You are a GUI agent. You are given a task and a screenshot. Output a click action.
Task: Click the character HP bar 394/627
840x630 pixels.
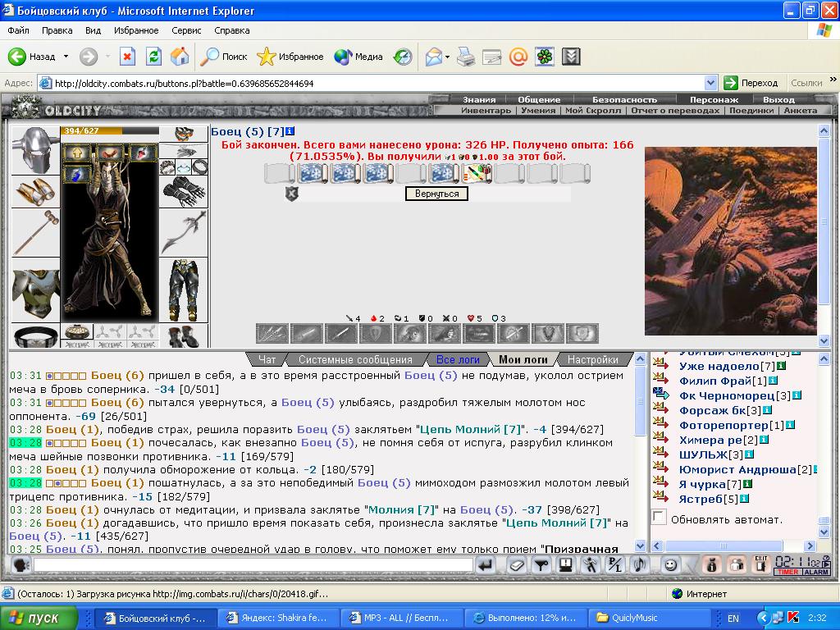click(111, 130)
